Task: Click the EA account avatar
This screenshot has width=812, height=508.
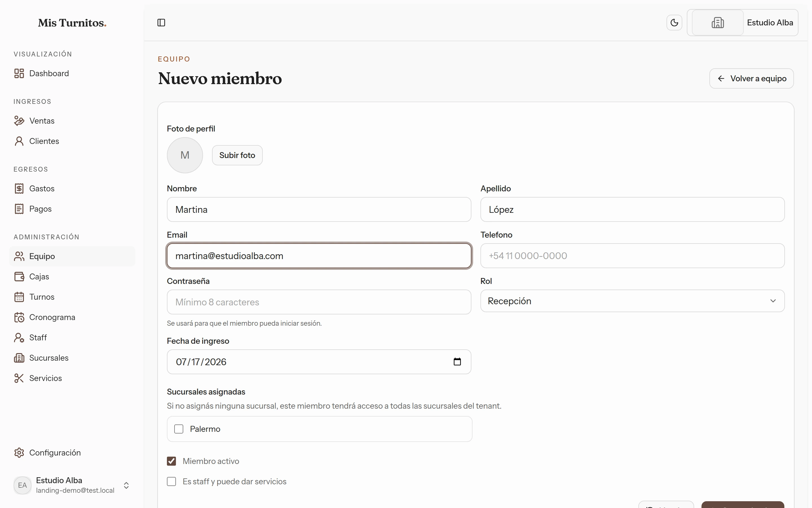Action: click(23, 485)
